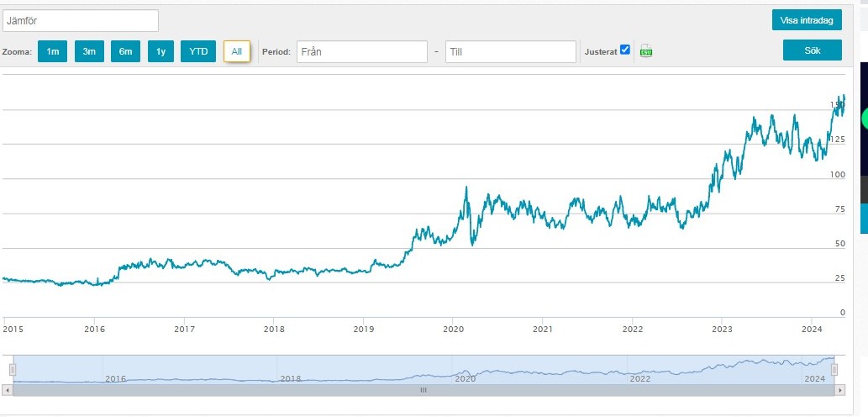The width and height of the screenshot is (868, 417).
Task: Click the left navigator range handle
Action: point(13,369)
